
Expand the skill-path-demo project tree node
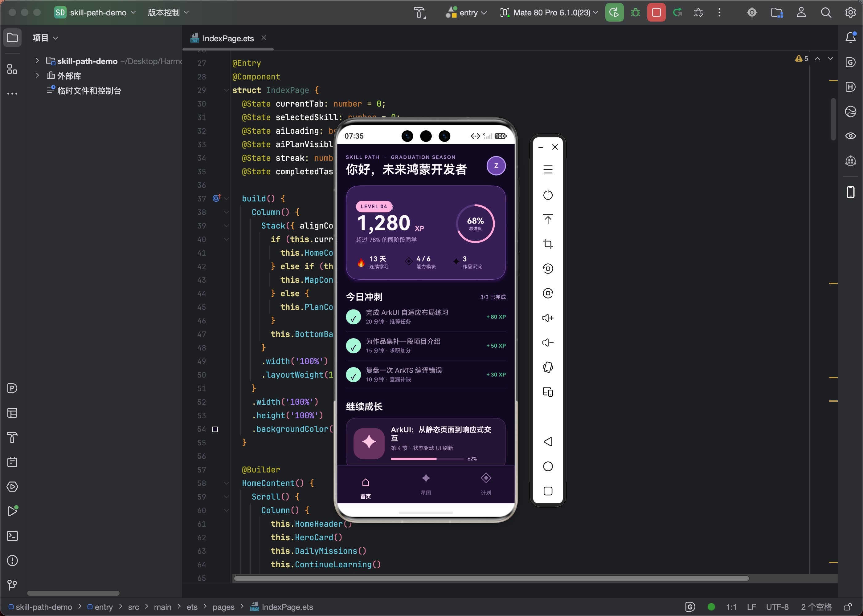pyautogui.click(x=37, y=61)
